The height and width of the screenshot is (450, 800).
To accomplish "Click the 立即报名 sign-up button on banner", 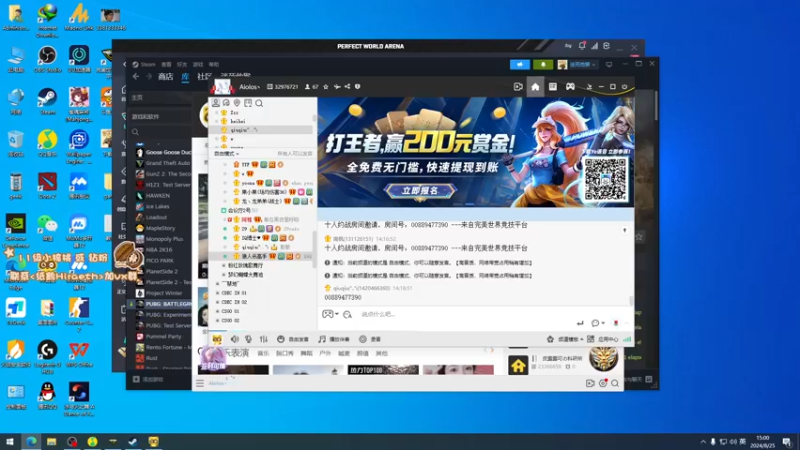I will 419,191.
